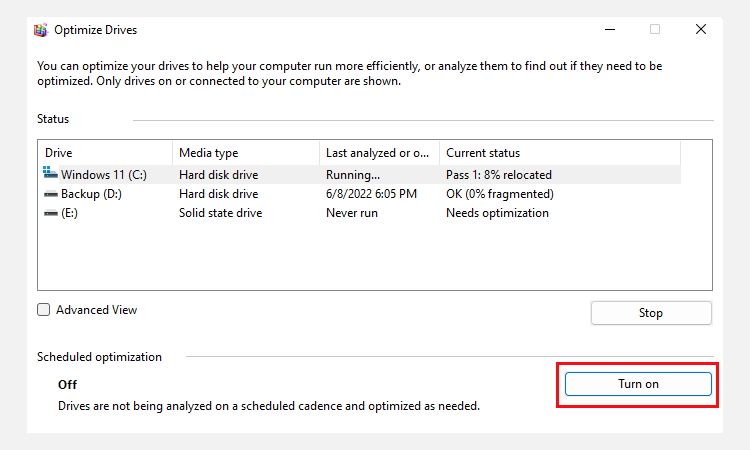Viewport: 750px width, 450px height.
Task: Click the Current status column header
Action: [x=560, y=153]
